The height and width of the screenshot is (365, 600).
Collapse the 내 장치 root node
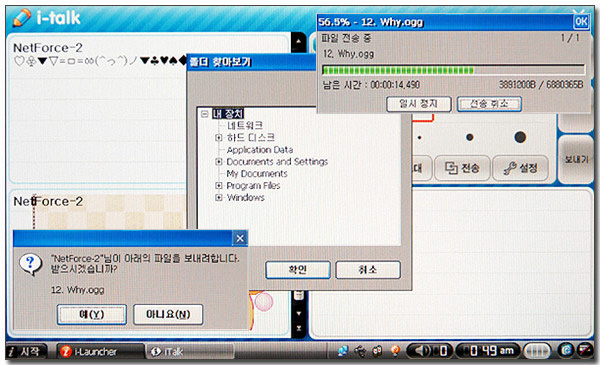tap(205, 114)
